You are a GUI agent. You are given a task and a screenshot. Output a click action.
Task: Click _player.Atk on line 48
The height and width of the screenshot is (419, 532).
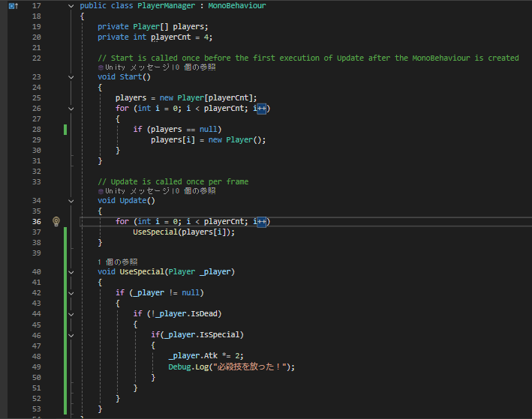[193, 356]
